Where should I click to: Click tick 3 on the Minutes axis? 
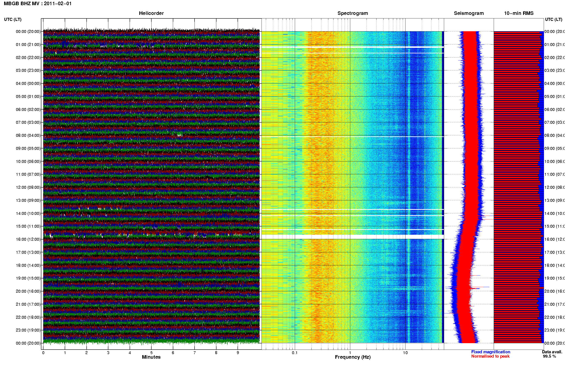click(x=108, y=353)
